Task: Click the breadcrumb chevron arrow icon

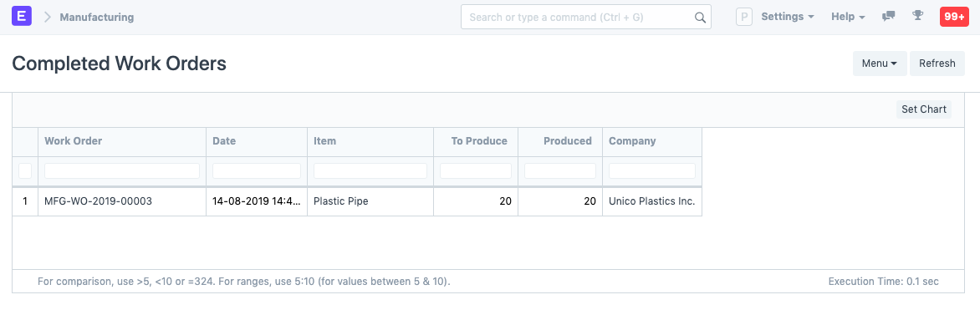Action: tap(47, 17)
